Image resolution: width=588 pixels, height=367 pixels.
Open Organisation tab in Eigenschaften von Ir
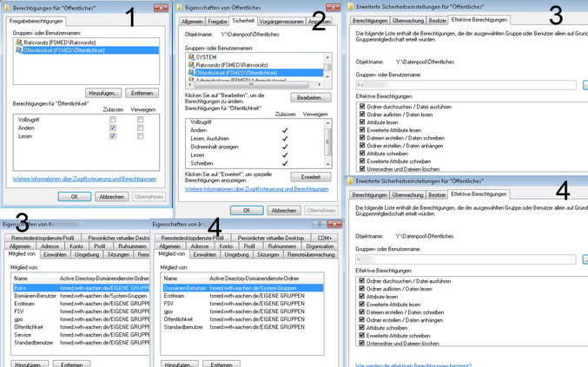(x=320, y=246)
